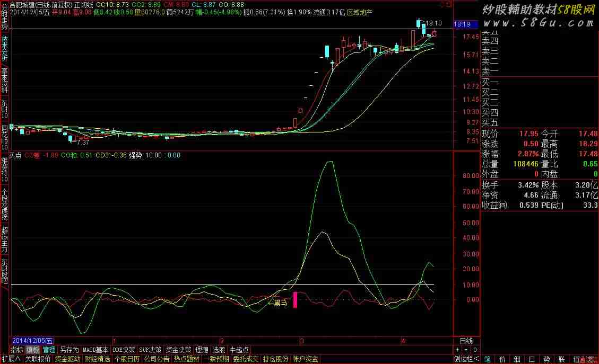The height and width of the screenshot is (364, 599).
Task: Expand the 扩展 panel
Action: click(x=11, y=359)
